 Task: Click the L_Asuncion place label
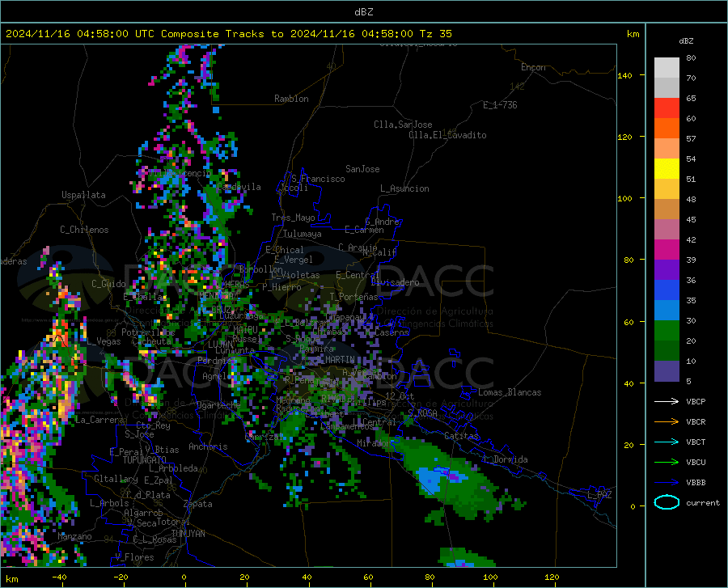coord(404,188)
